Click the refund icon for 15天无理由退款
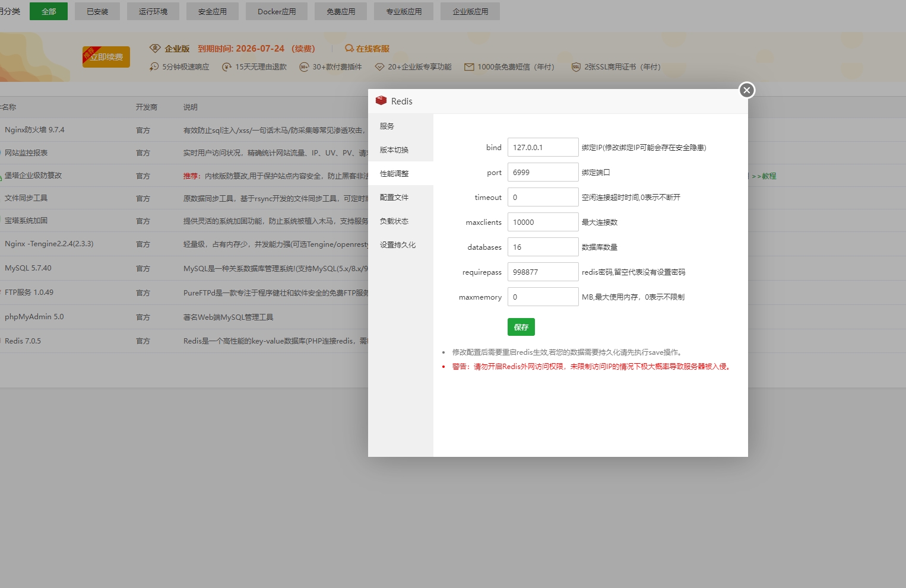 pyautogui.click(x=226, y=67)
